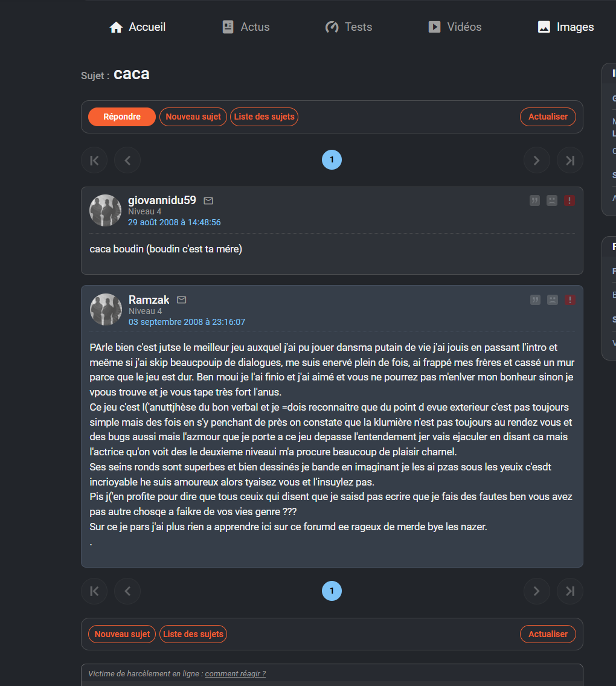Open the bottom Liste des sujets button

(193, 635)
